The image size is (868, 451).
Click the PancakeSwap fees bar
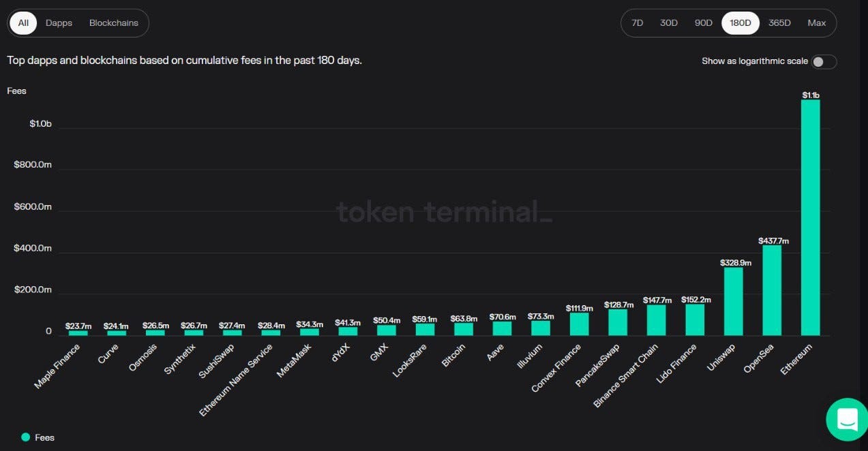pos(618,323)
